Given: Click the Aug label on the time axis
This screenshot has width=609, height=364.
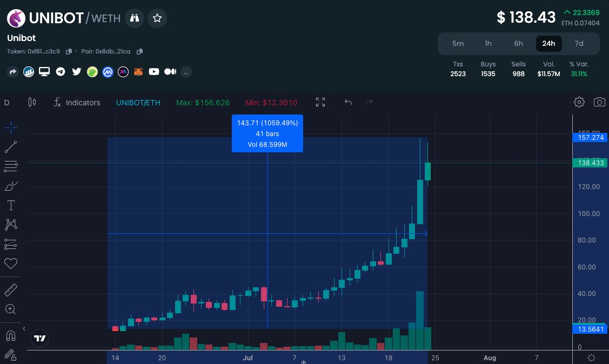Looking at the screenshot, I should click(490, 358).
